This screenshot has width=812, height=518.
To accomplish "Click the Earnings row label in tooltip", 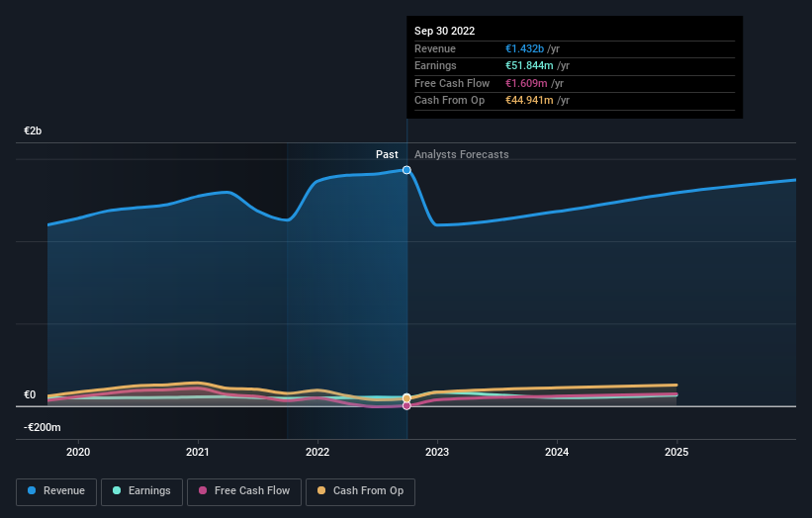I will 435,65.
